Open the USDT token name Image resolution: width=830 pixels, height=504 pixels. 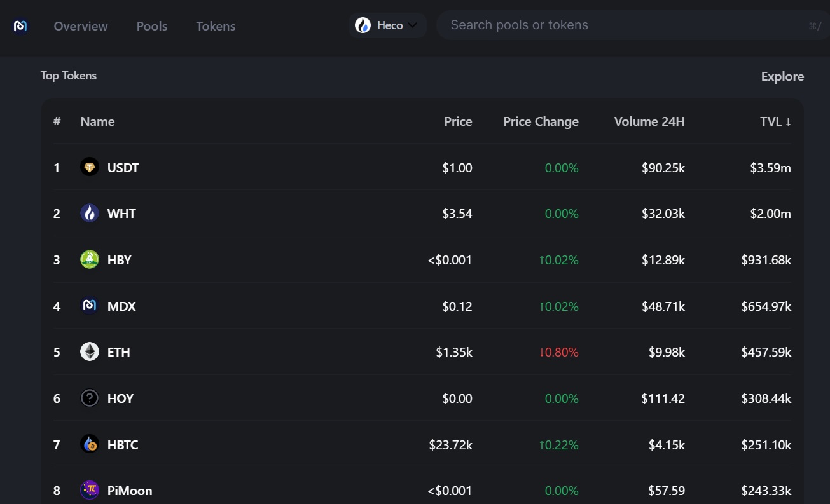click(123, 168)
